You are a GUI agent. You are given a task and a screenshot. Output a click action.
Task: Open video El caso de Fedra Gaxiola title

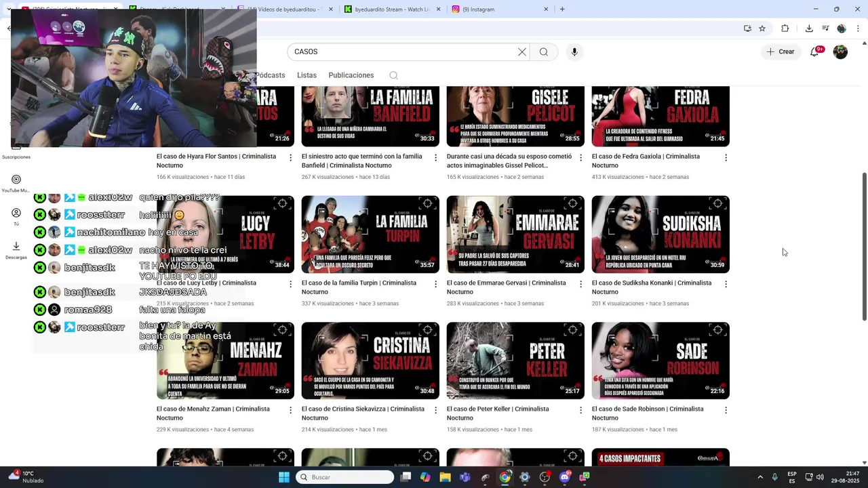[x=646, y=161]
